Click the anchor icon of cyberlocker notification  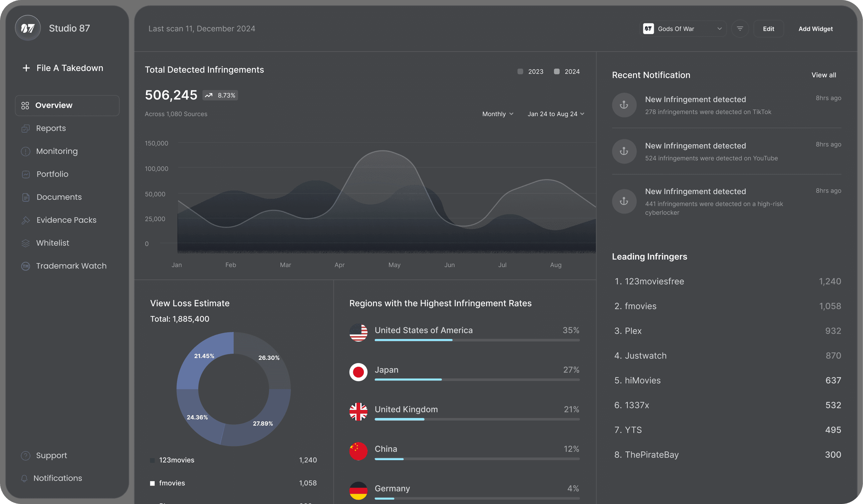(x=624, y=202)
